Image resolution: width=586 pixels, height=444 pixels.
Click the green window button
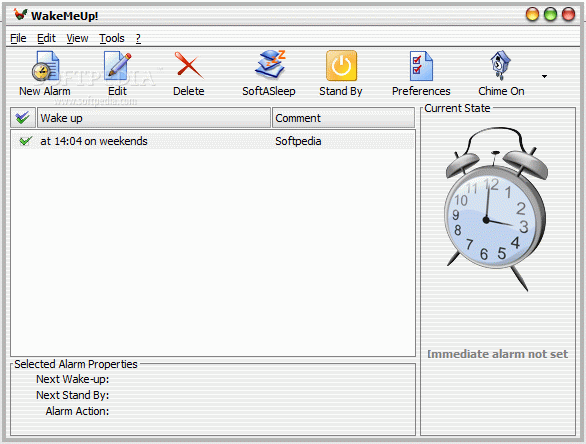click(550, 15)
